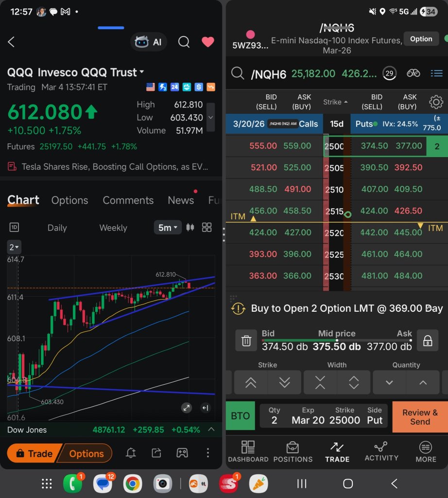Expand the chart to fullscreen

click(186, 408)
